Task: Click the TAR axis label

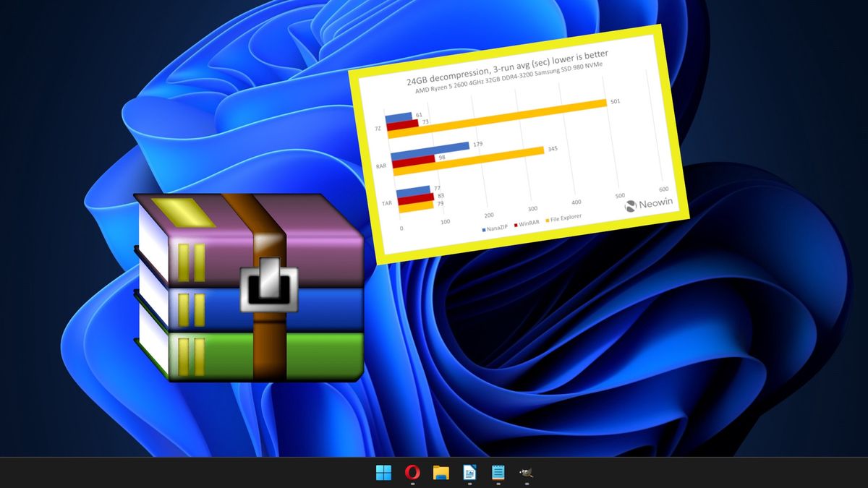Action: [x=386, y=203]
